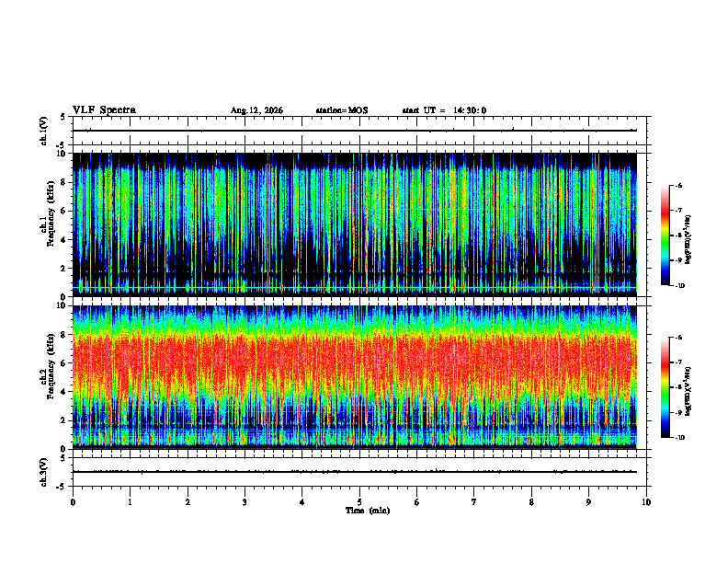The height and width of the screenshot is (563, 728).
Task: Click the "start UT = 14:30: 0" text
Action: (444, 110)
